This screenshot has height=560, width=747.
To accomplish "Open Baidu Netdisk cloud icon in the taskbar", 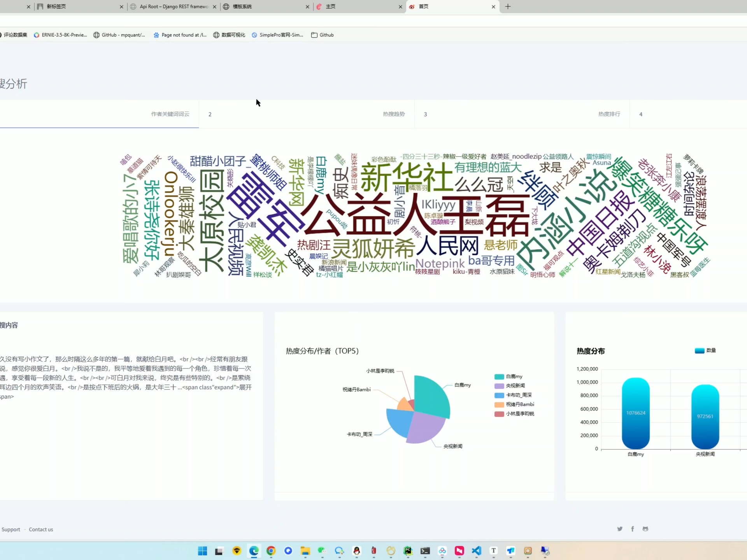I will [442, 551].
